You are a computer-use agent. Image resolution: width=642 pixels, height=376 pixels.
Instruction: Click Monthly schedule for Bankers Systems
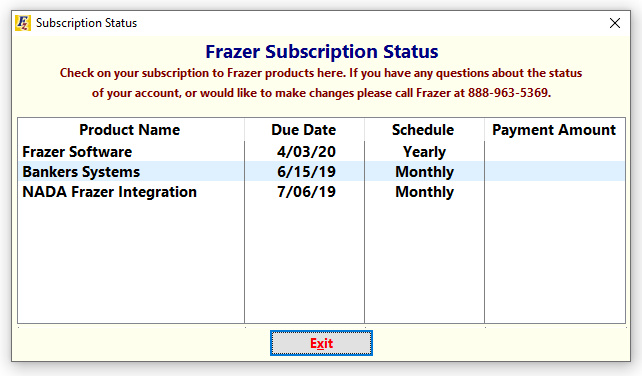tap(424, 172)
